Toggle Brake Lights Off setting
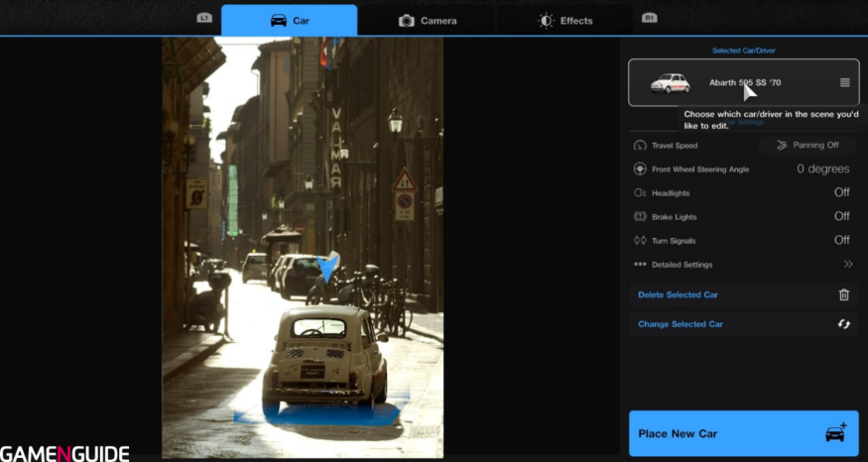 point(841,216)
